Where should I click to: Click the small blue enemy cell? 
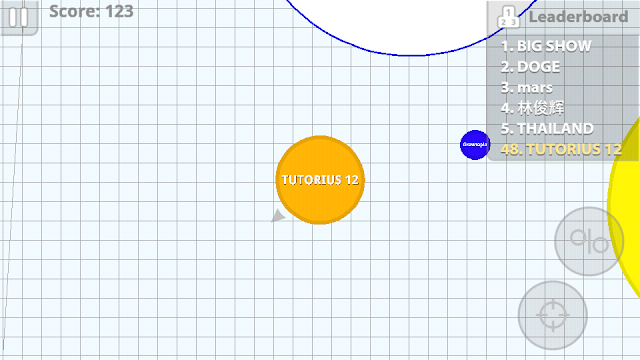coord(475,144)
